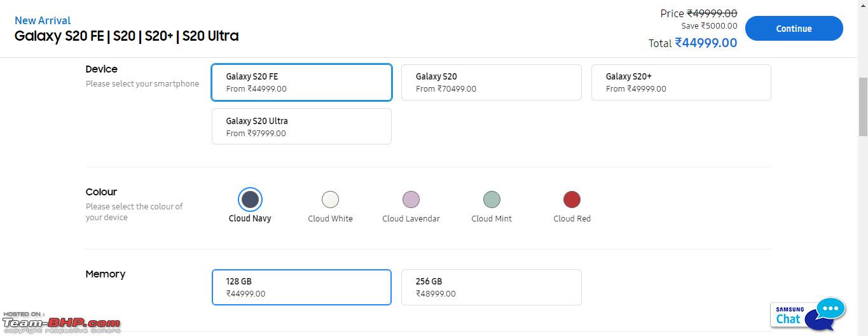Select the Galaxy S20 Ultra device card
This screenshot has height=336, width=868.
click(301, 126)
